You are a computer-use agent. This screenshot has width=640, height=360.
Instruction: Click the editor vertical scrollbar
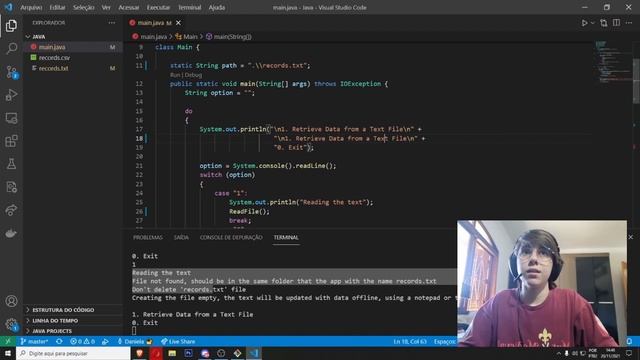636,82
